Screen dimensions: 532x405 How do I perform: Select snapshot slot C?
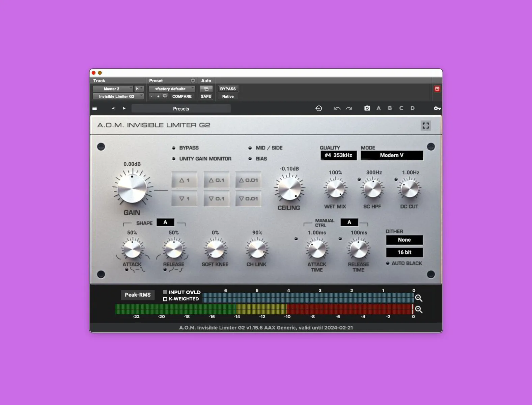(x=401, y=108)
